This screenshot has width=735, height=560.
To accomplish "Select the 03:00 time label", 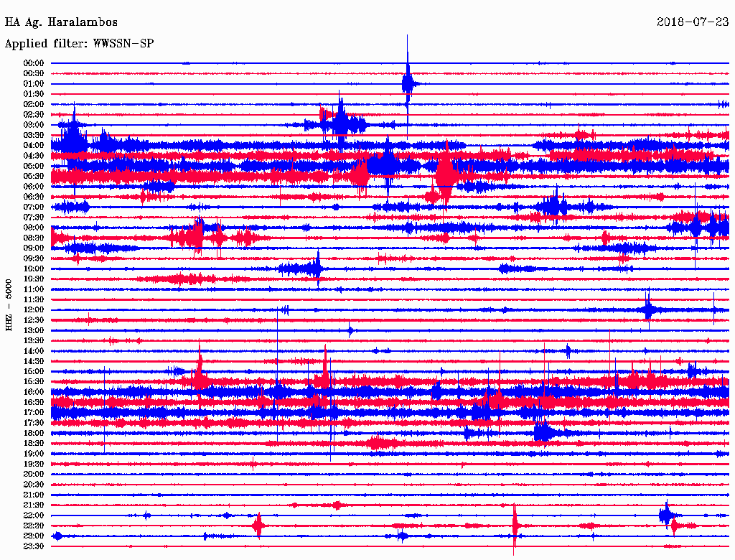I will coord(34,125).
